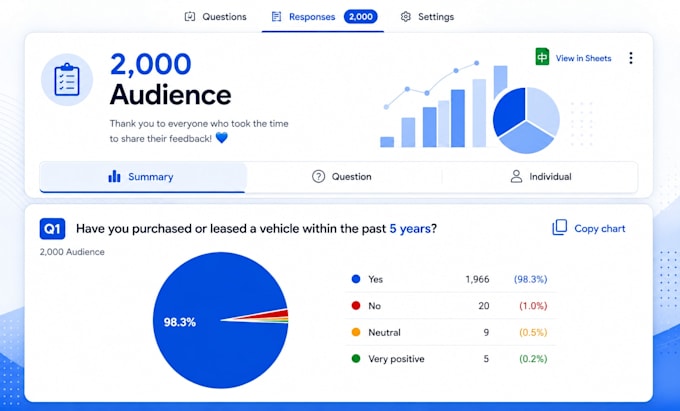Image resolution: width=680 pixels, height=411 pixels.
Task: Click the Copy chart icon
Action: pyautogui.click(x=559, y=228)
